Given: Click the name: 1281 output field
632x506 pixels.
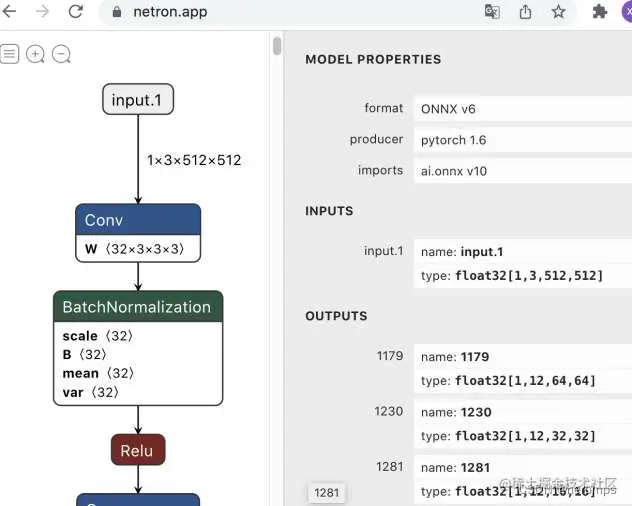Looking at the screenshot, I should tap(523, 467).
